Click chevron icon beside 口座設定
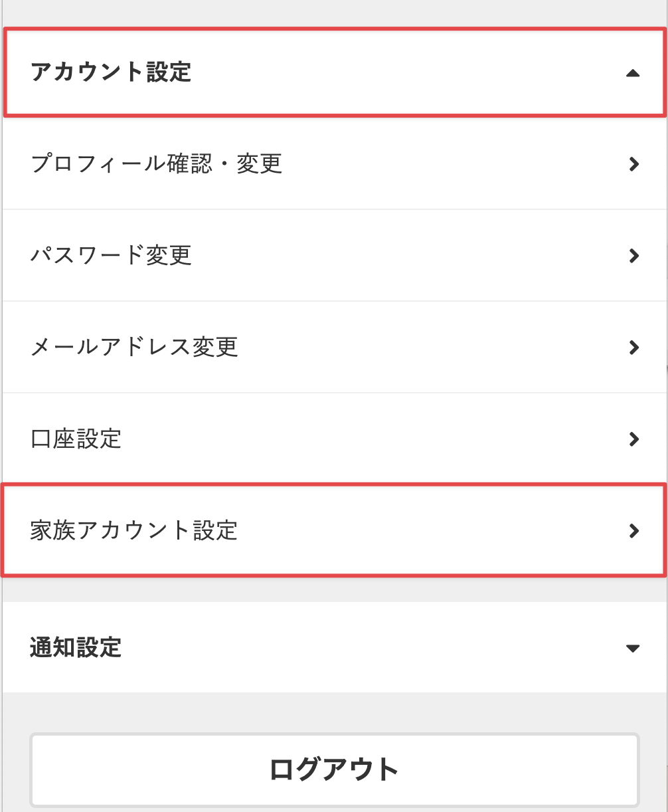Image resolution: width=668 pixels, height=812 pixels. click(633, 439)
